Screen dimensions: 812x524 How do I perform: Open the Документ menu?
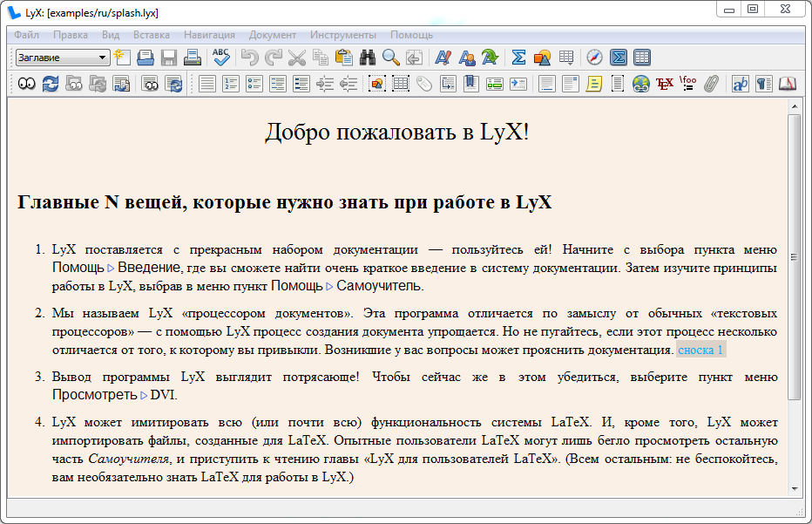tap(273, 35)
